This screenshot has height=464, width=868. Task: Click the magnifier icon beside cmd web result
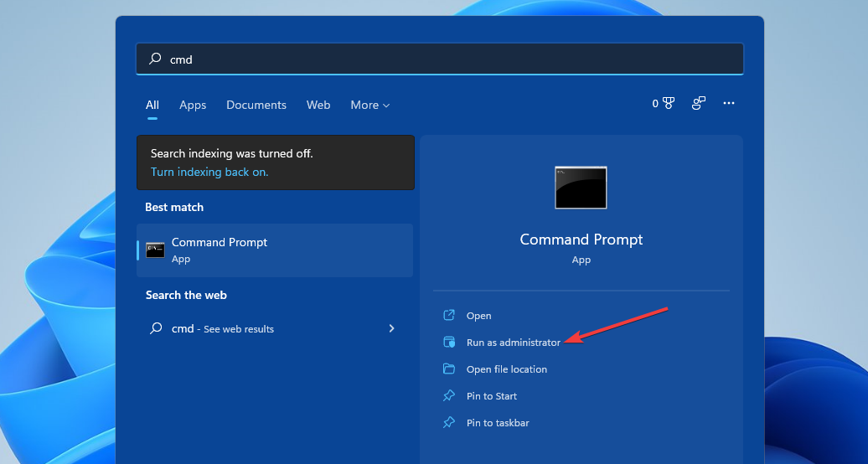coord(156,328)
